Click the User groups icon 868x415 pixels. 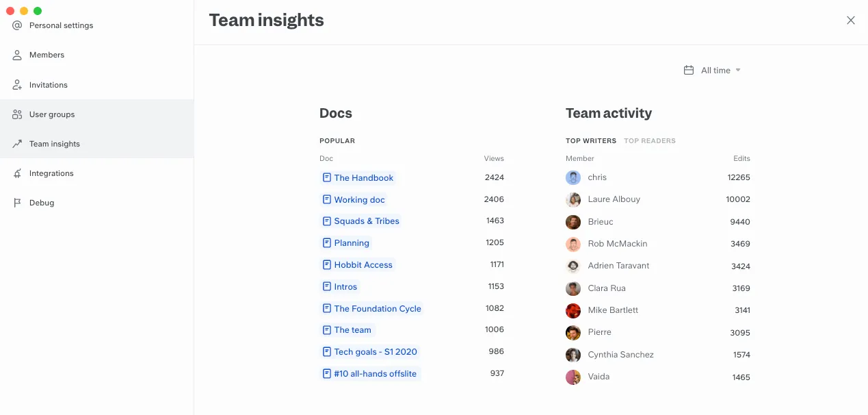click(17, 114)
